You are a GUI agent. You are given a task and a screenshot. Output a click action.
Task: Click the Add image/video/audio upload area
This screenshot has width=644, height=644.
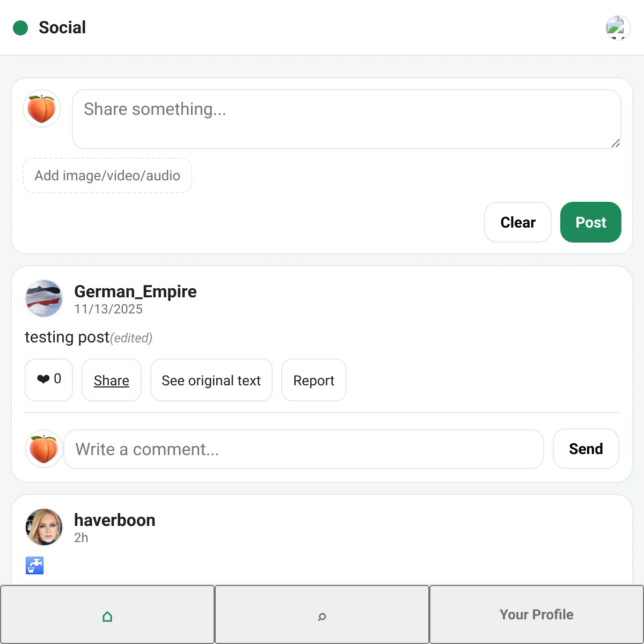(x=107, y=175)
